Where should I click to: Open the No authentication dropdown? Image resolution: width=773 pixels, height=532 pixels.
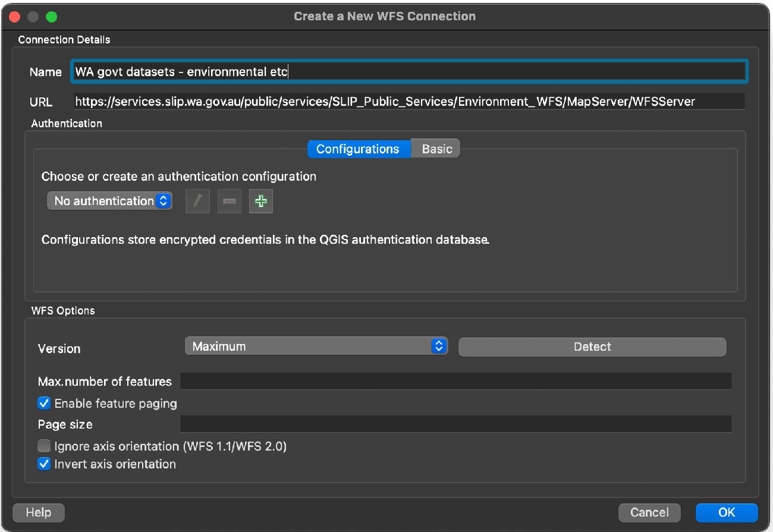(110, 201)
